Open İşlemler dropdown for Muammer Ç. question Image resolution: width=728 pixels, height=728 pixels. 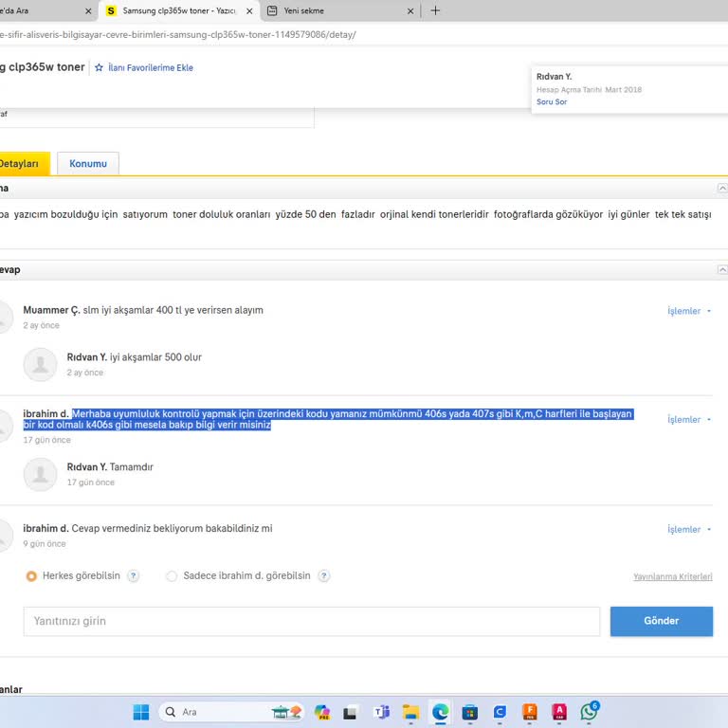point(689,311)
